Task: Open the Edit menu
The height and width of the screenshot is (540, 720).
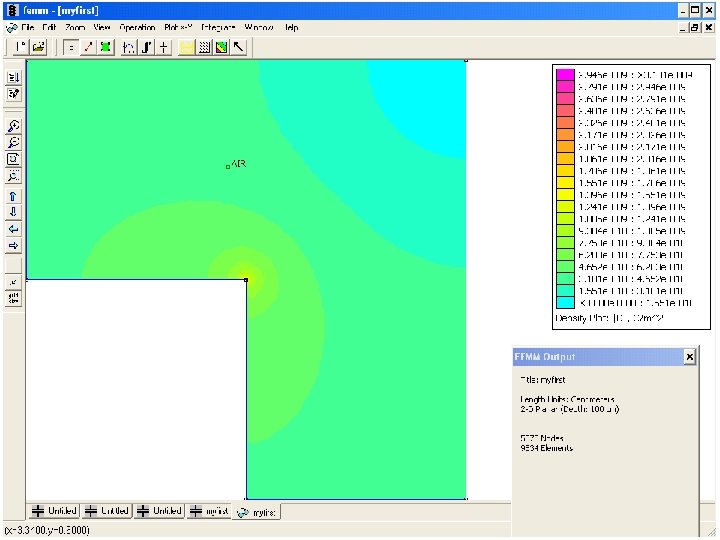Action: pyautogui.click(x=49, y=28)
